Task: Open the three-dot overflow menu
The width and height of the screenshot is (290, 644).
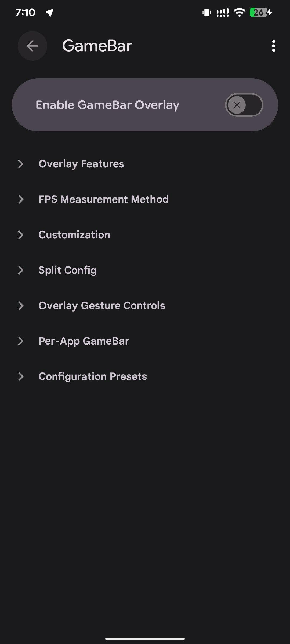Action: pyautogui.click(x=273, y=46)
